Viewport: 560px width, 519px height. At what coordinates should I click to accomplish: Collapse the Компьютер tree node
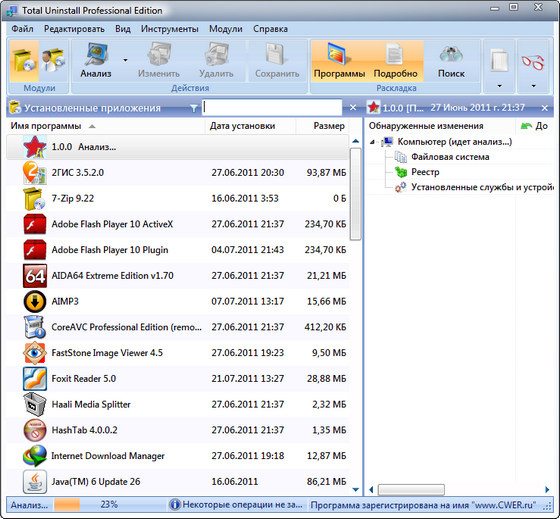[372, 142]
